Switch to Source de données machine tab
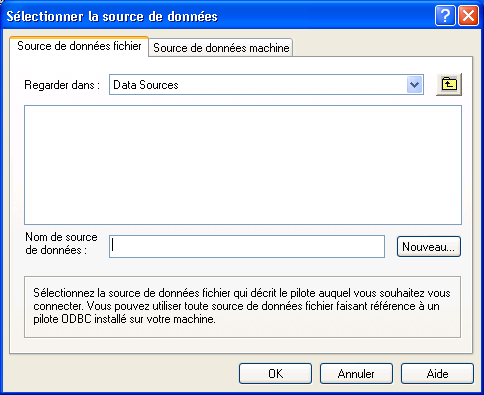Screen dimensions: 484x395 (221, 48)
